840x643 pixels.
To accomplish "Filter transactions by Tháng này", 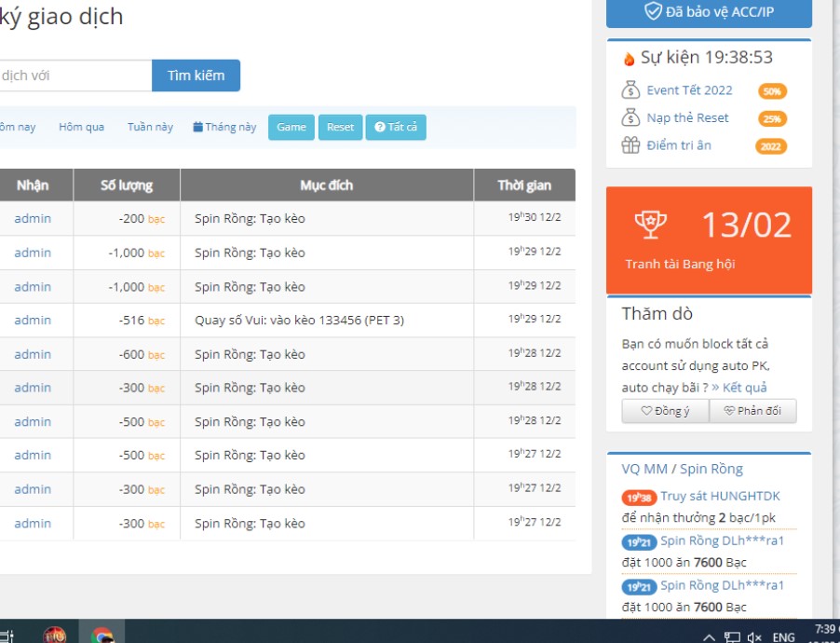I will tap(224, 127).
